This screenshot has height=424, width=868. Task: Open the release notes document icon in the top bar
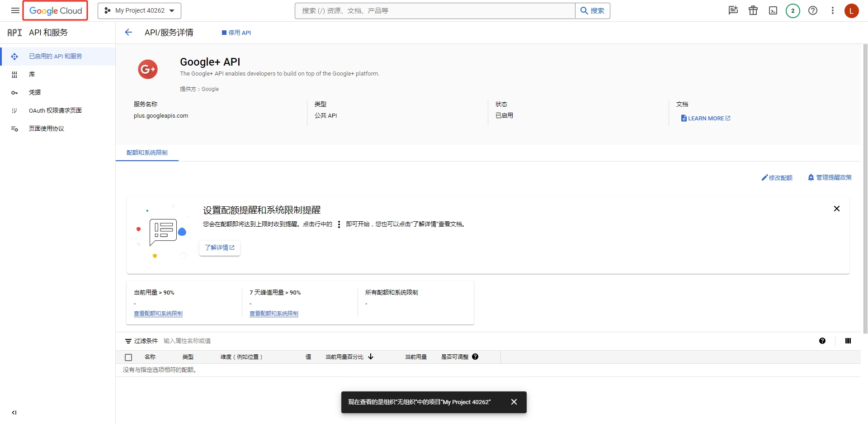pos(733,10)
